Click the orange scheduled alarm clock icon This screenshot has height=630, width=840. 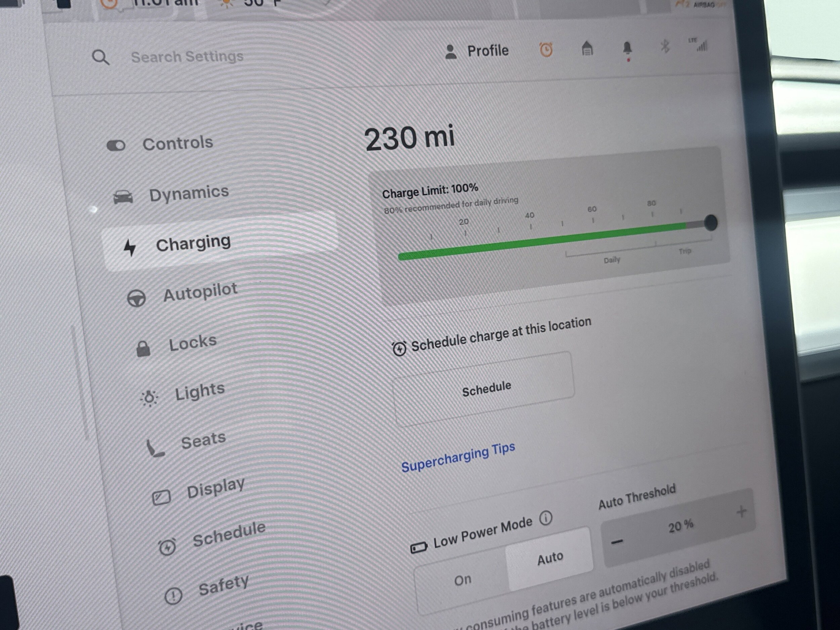click(546, 50)
